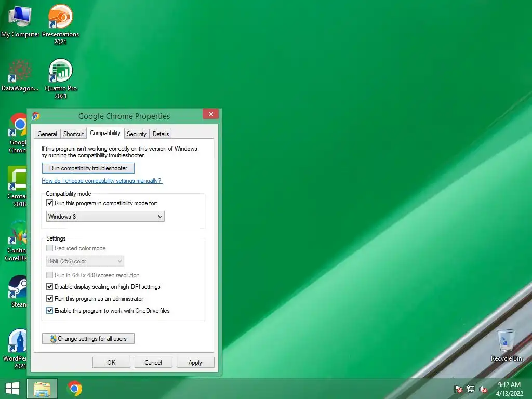The image size is (532, 399).
Task: Click the muted volume tray icon
Action: pos(483,389)
